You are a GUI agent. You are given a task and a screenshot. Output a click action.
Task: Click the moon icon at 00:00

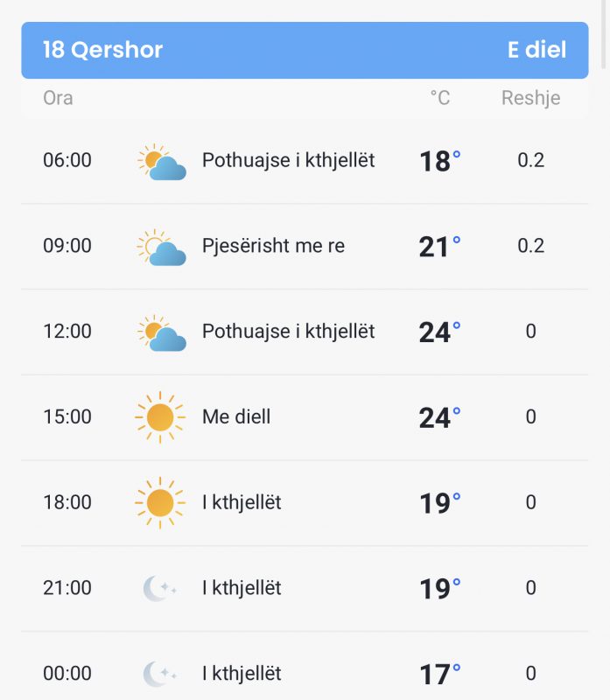click(x=159, y=674)
